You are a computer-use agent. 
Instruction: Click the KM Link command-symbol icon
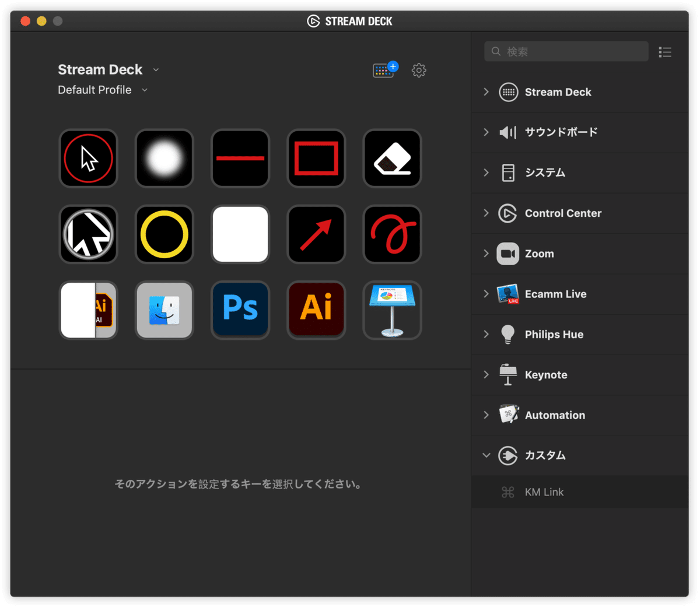click(x=508, y=492)
